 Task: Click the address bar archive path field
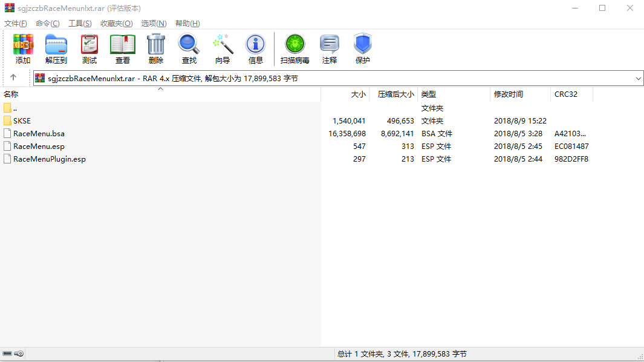(x=338, y=78)
